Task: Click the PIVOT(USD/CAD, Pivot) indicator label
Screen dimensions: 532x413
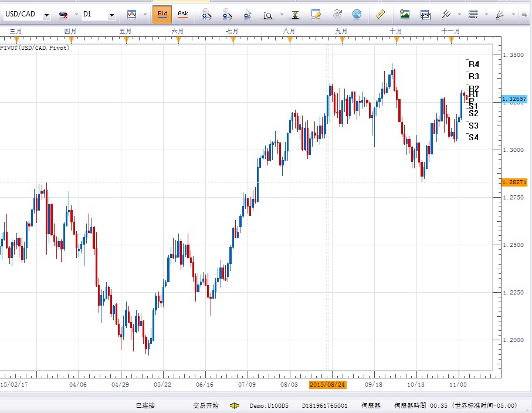Action: [x=35, y=48]
